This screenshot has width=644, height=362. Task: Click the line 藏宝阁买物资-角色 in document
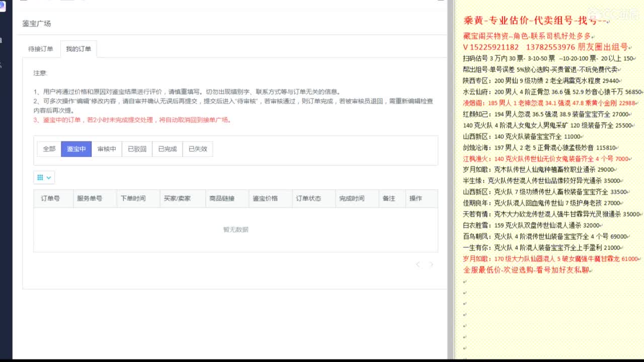click(527, 36)
